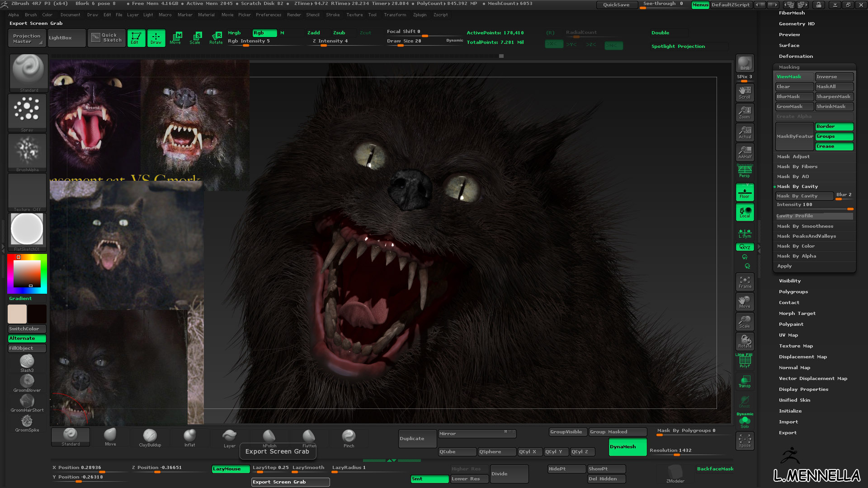Click the Divide geometry button

tap(509, 474)
